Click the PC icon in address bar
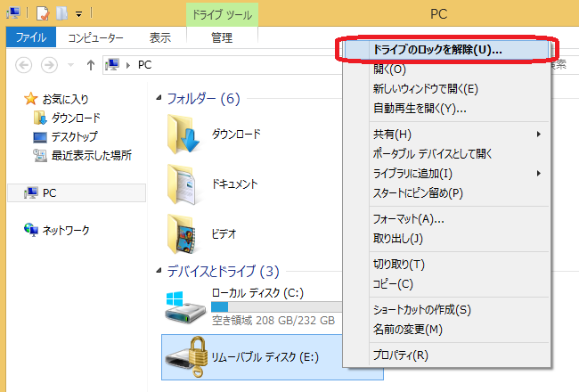This screenshot has width=579, height=392. click(x=112, y=65)
